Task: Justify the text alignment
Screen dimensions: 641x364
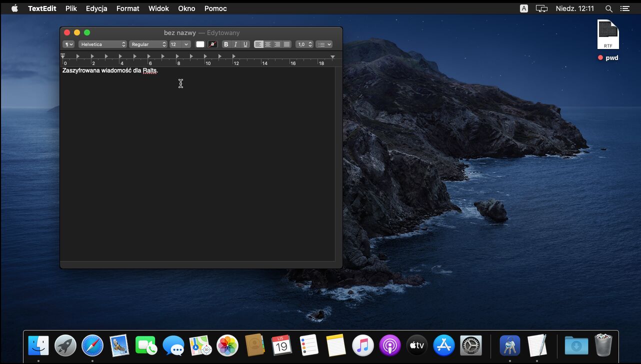Action: click(286, 44)
